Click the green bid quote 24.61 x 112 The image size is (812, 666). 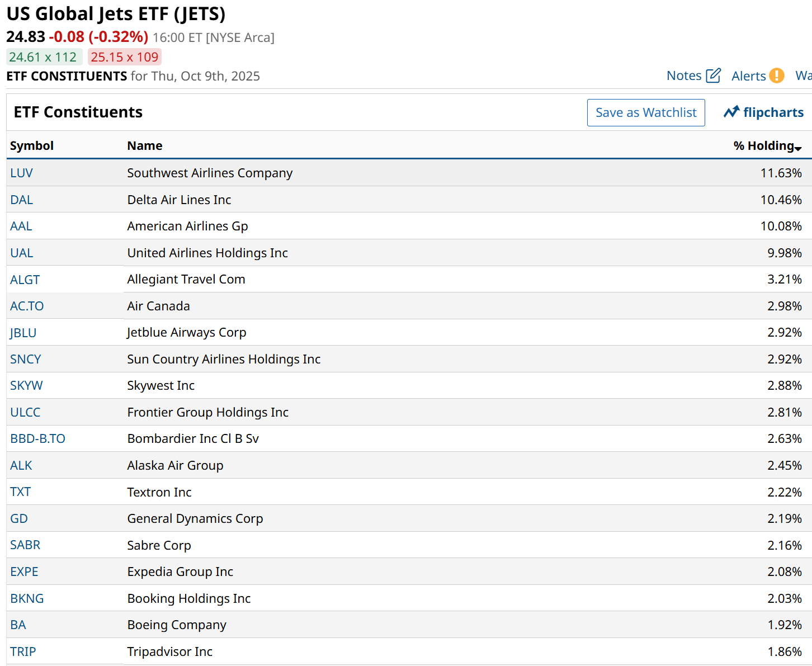tap(44, 57)
